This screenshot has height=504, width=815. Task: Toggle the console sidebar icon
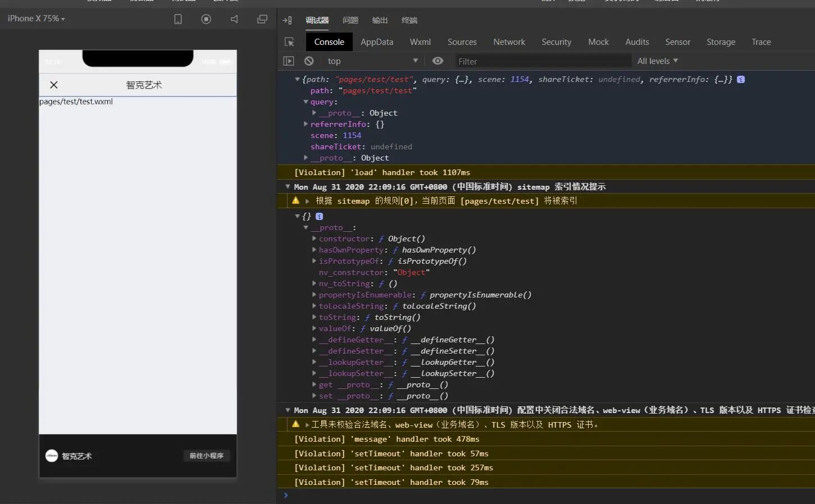(x=289, y=61)
